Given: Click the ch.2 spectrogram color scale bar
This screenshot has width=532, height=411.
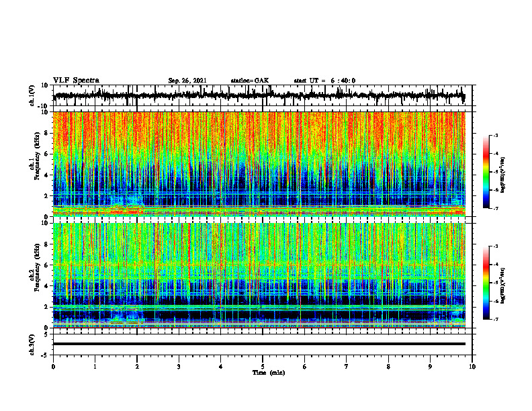Looking at the screenshot, I should coord(486,283).
